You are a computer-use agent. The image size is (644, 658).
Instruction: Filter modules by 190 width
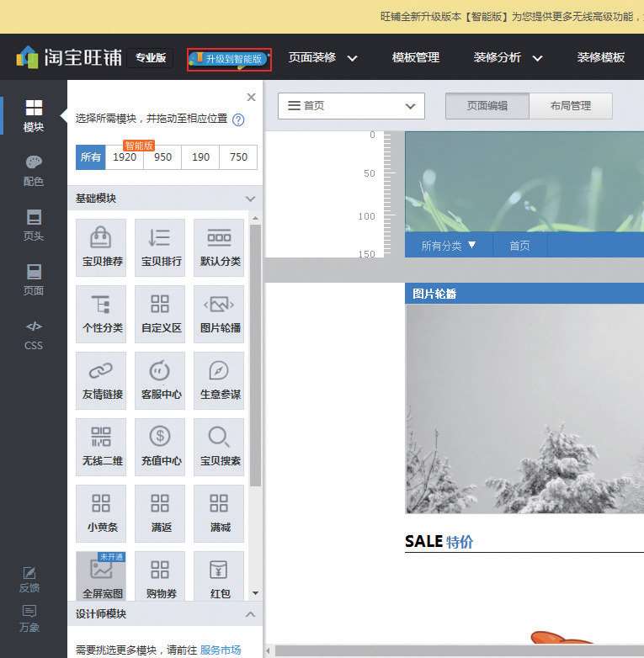(200, 157)
